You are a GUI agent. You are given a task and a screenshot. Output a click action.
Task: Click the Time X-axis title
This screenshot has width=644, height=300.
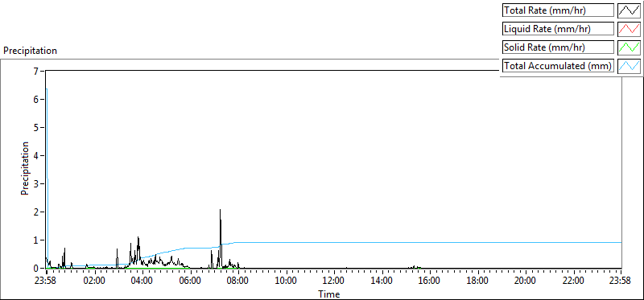[329, 294]
